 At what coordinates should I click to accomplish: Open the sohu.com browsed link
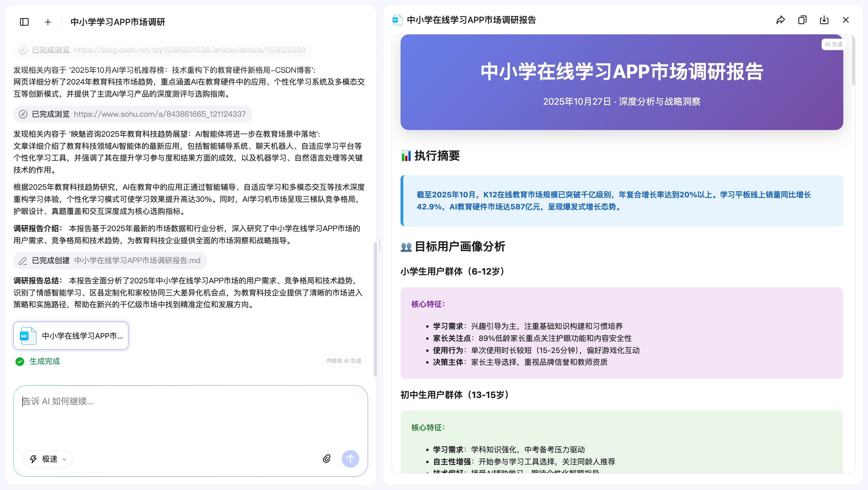[x=160, y=114]
